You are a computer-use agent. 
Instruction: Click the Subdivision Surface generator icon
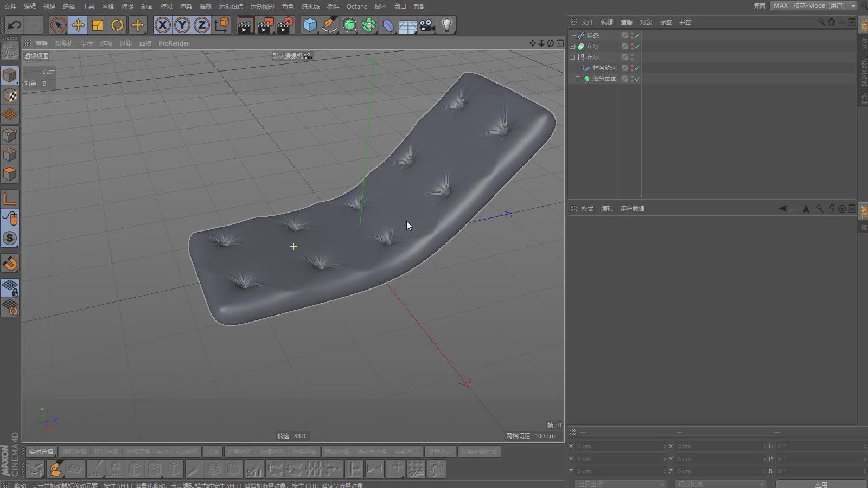click(x=349, y=25)
